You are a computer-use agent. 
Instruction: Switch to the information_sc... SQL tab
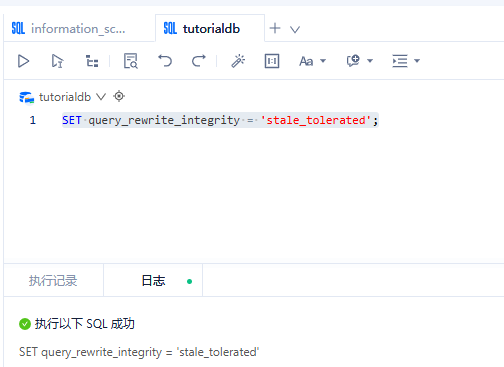tap(79, 29)
